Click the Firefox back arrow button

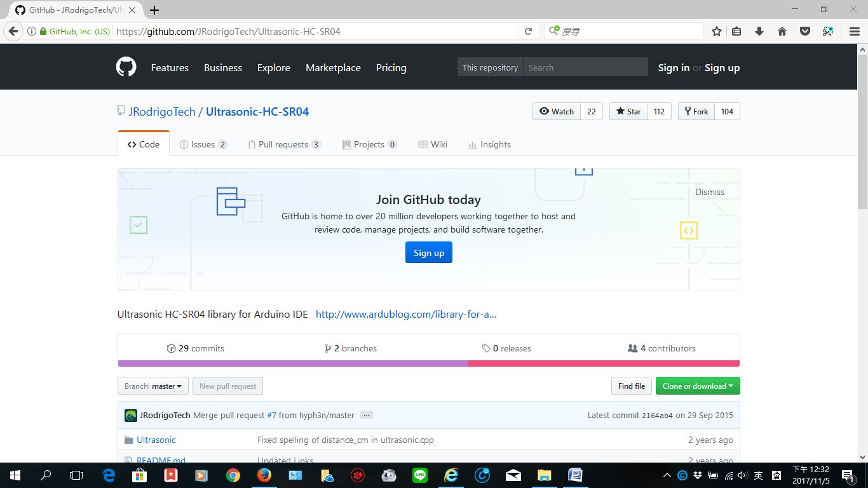[13, 31]
